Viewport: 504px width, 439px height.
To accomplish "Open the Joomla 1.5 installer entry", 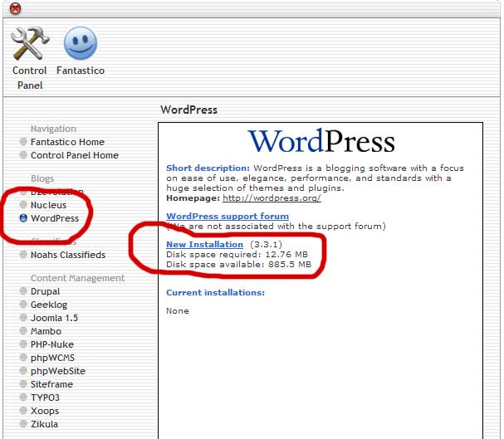I will click(x=54, y=318).
